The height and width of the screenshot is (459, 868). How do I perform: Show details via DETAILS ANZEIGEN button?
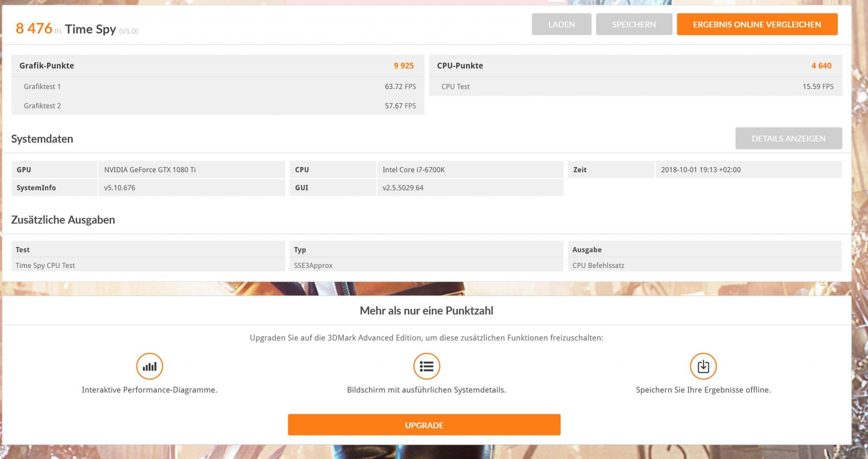pyautogui.click(x=788, y=138)
